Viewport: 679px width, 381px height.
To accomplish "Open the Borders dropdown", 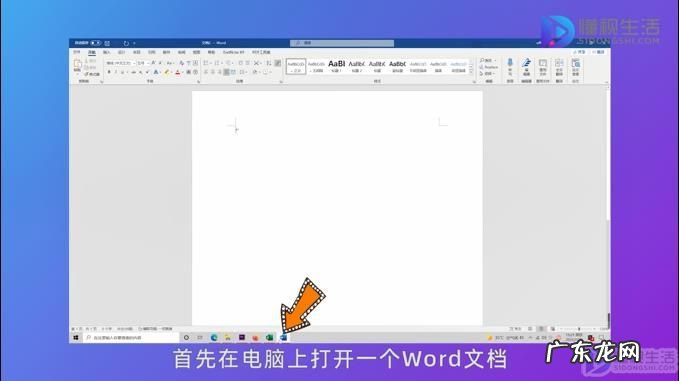I will tap(268, 72).
